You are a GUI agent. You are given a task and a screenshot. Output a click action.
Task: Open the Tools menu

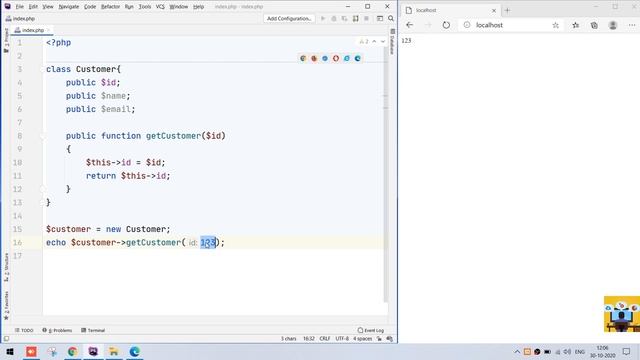point(144,7)
